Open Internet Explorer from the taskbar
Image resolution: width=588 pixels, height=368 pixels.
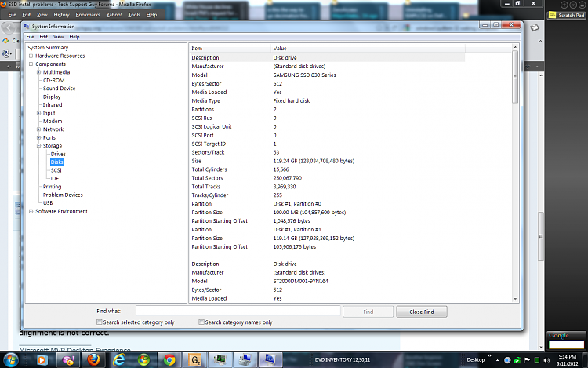[x=119, y=360]
